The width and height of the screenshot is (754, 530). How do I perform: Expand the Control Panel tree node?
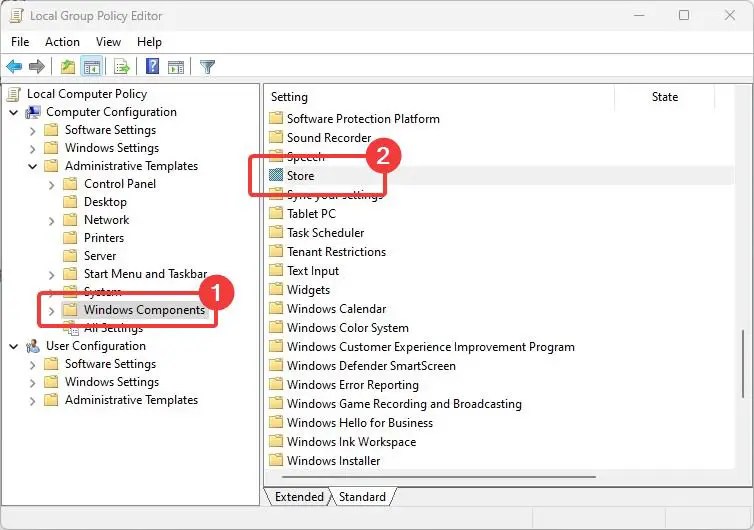(51, 185)
